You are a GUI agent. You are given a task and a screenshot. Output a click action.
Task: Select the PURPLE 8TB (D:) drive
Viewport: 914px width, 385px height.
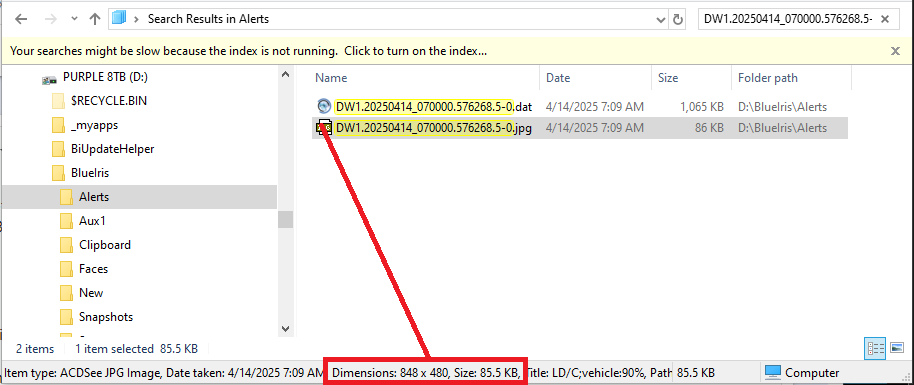pyautogui.click(x=101, y=76)
